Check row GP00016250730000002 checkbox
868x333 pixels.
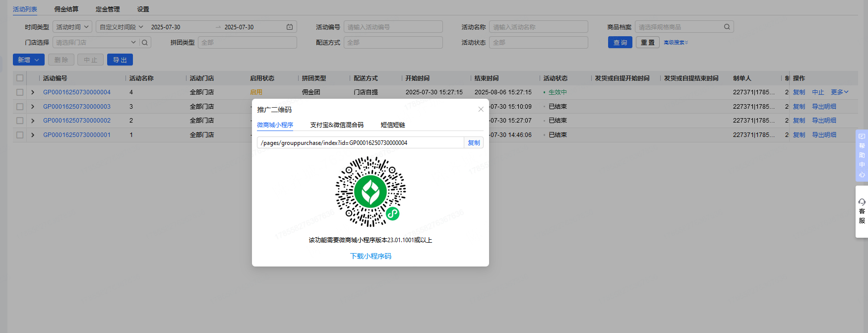(x=20, y=121)
